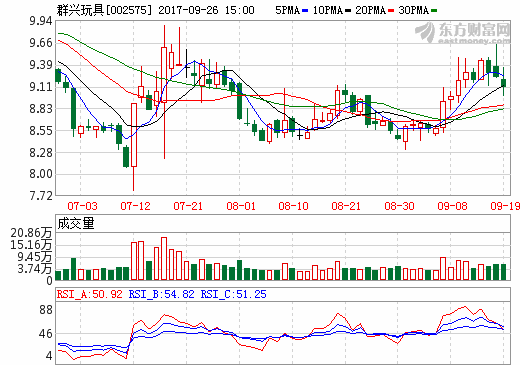Click the 20PMA legend label
Viewport: 520px width, 365px height.
(x=370, y=10)
